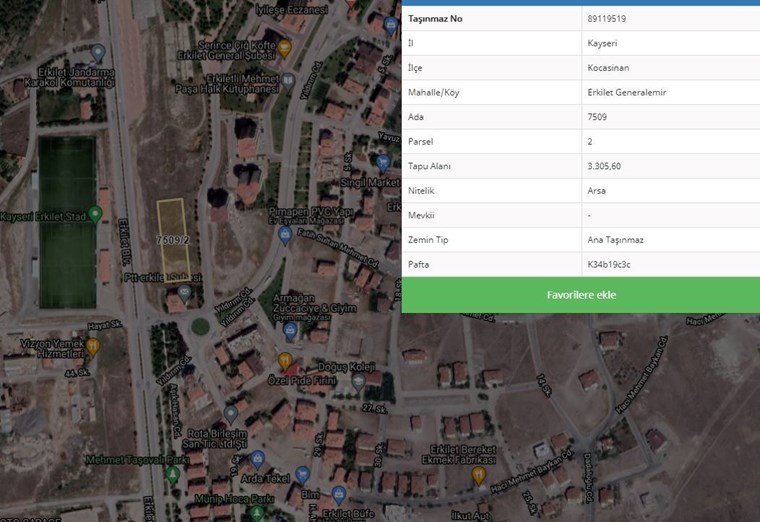
Task: Click the shop pin above the info panel
Action: click(x=391, y=25)
